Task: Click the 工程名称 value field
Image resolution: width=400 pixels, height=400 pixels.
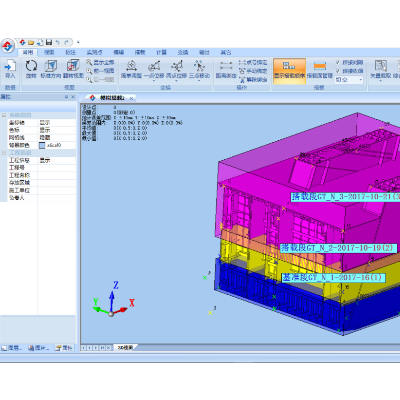Action: click(x=57, y=175)
